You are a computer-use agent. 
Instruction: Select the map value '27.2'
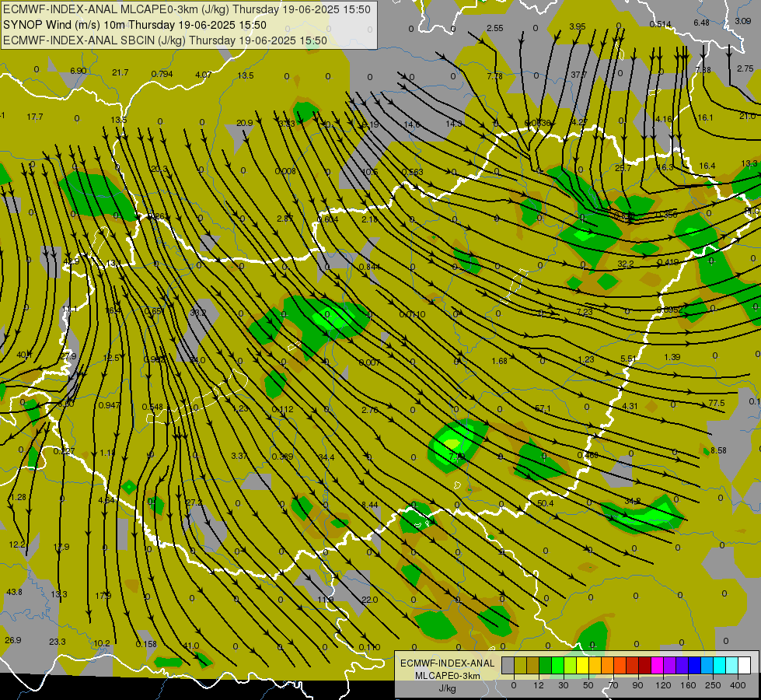coord(194,502)
